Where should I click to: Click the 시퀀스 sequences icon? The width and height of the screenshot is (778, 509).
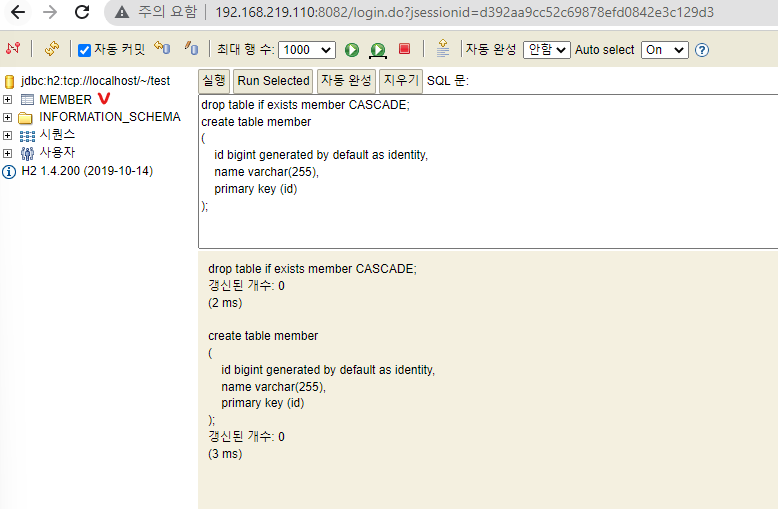point(27,136)
